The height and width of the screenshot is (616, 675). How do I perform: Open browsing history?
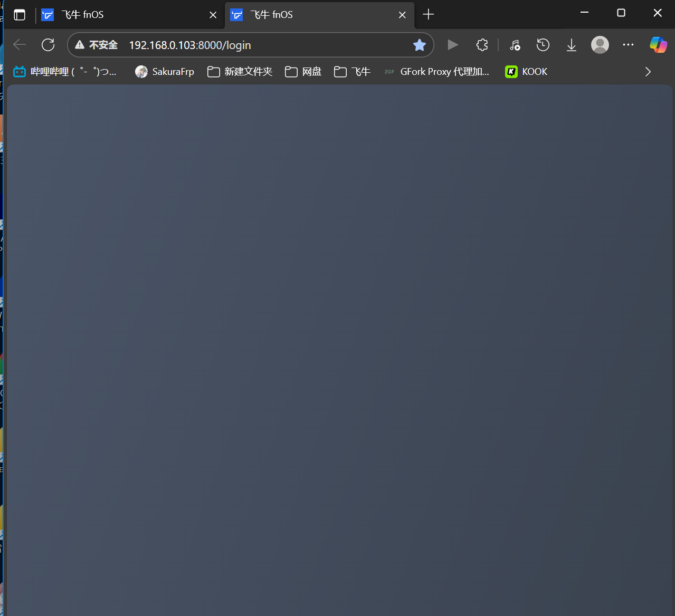(x=543, y=45)
